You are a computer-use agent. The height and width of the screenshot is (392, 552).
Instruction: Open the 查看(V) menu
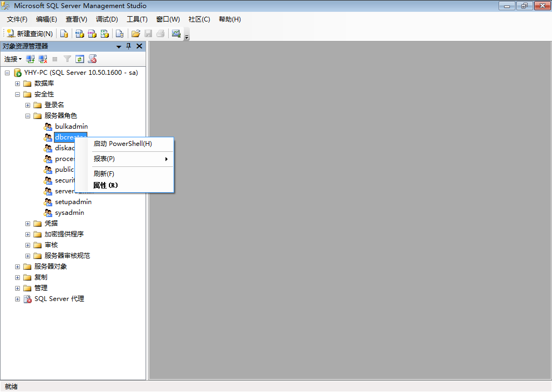click(77, 19)
